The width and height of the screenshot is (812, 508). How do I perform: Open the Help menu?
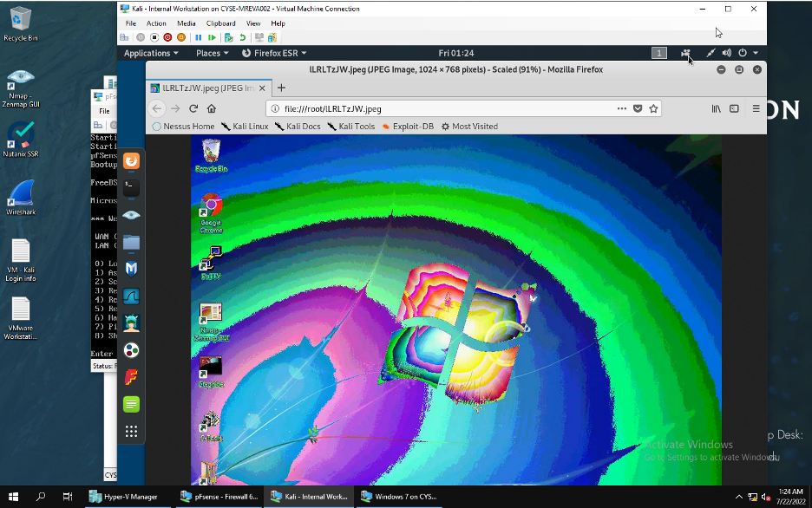pos(278,23)
